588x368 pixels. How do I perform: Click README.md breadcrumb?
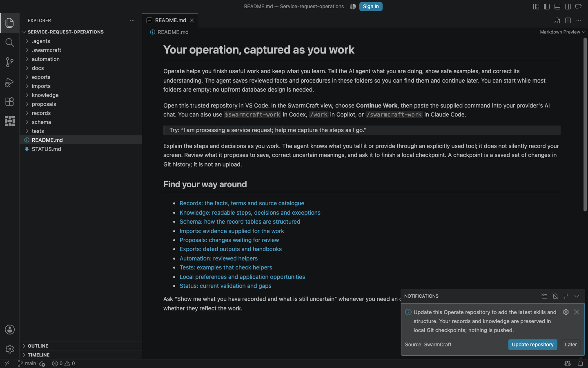click(x=173, y=32)
